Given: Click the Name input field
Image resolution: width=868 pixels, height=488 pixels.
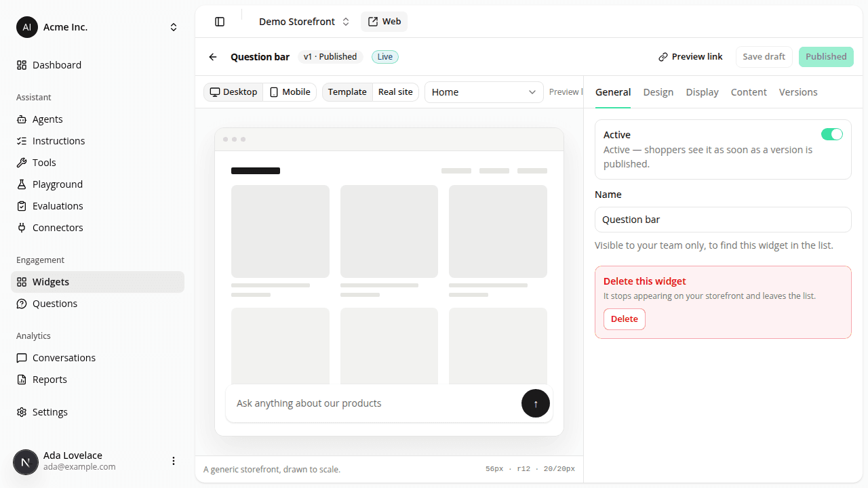Looking at the screenshot, I should [x=723, y=220].
